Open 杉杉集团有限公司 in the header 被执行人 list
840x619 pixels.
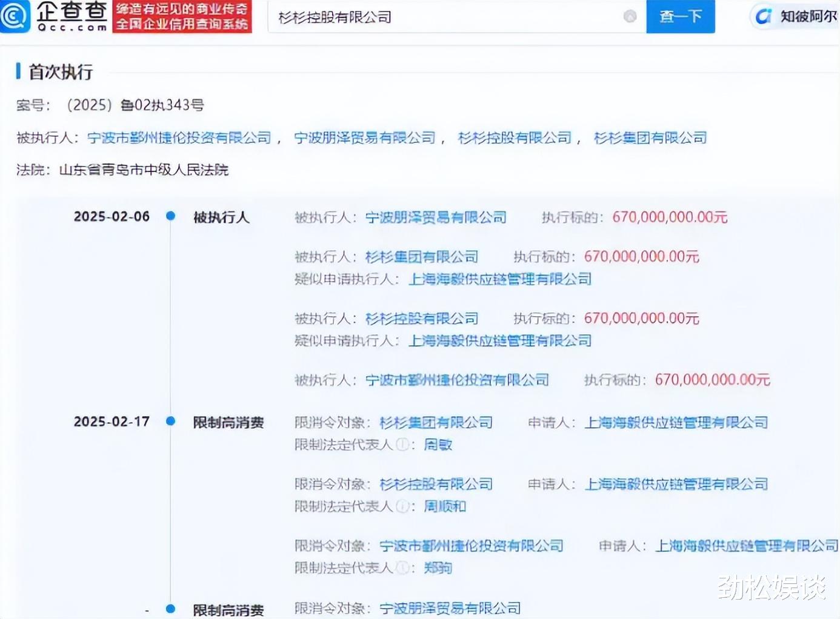(x=650, y=138)
